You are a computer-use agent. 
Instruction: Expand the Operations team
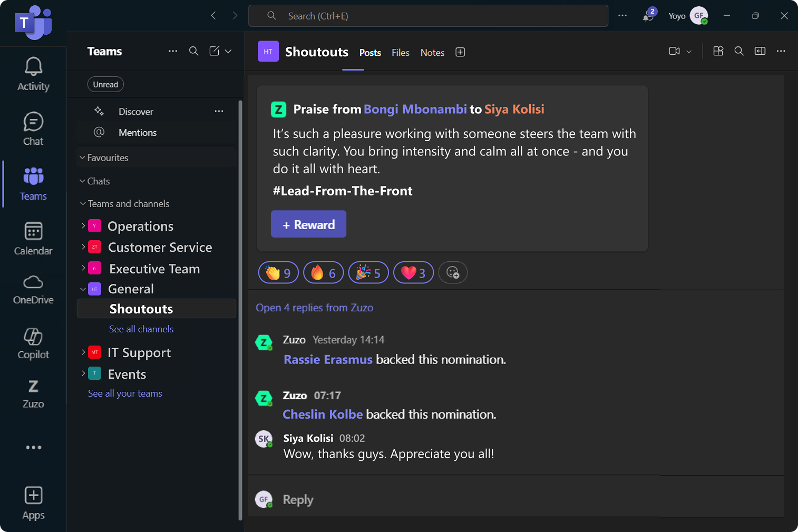coord(83,226)
